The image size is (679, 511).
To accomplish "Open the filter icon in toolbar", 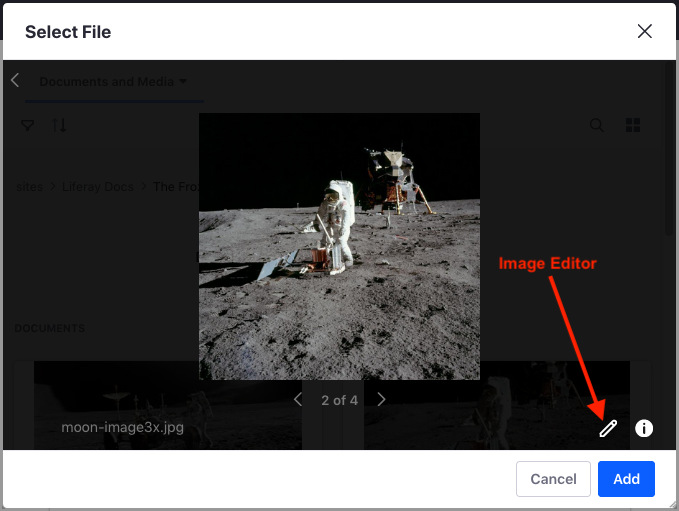I will point(28,125).
